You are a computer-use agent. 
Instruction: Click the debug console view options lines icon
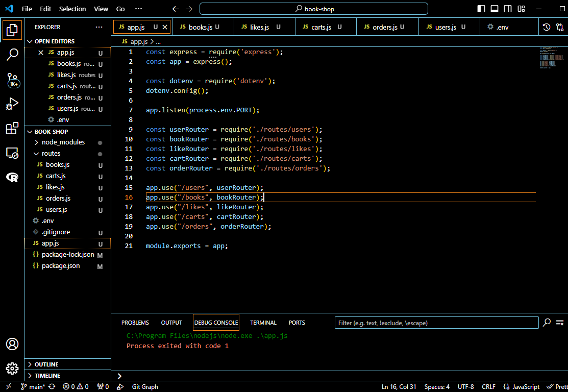point(560,323)
